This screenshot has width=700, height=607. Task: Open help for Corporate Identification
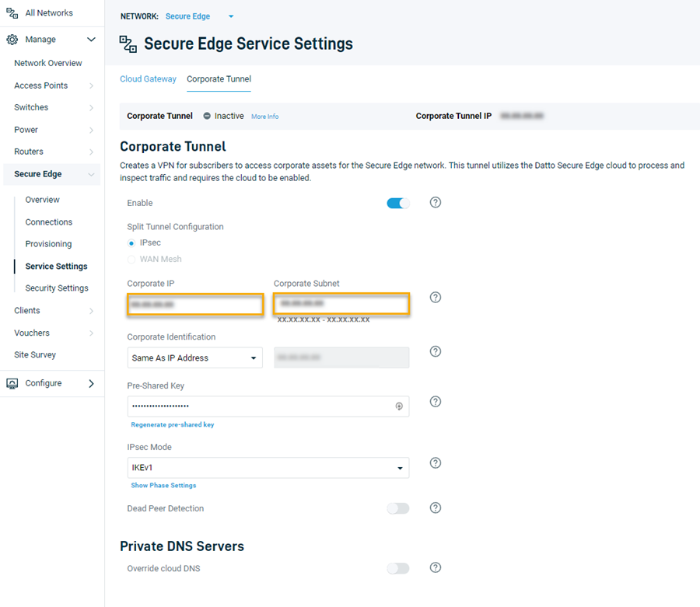[436, 351]
